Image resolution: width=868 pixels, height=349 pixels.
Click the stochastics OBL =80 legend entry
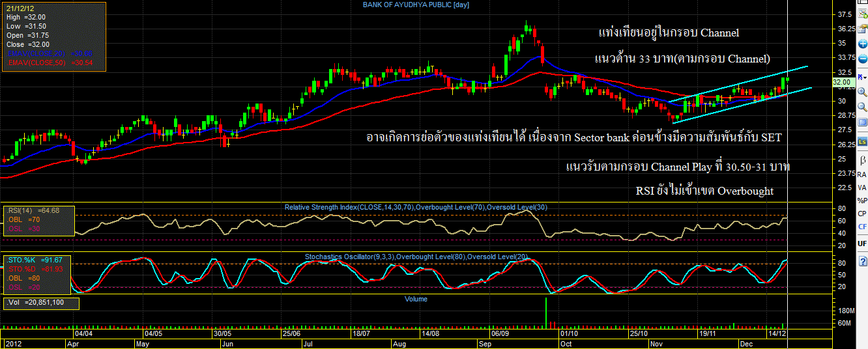pos(23,278)
